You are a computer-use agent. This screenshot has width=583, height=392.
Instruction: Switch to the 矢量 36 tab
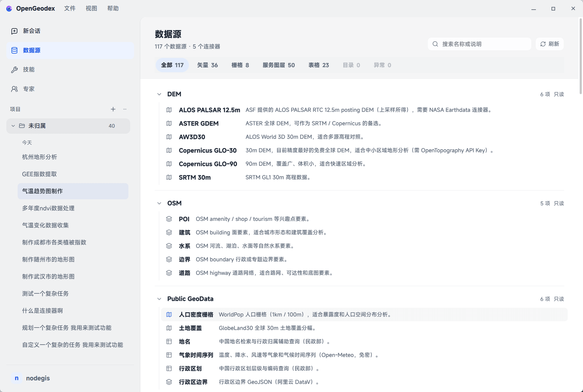(207, 65)
